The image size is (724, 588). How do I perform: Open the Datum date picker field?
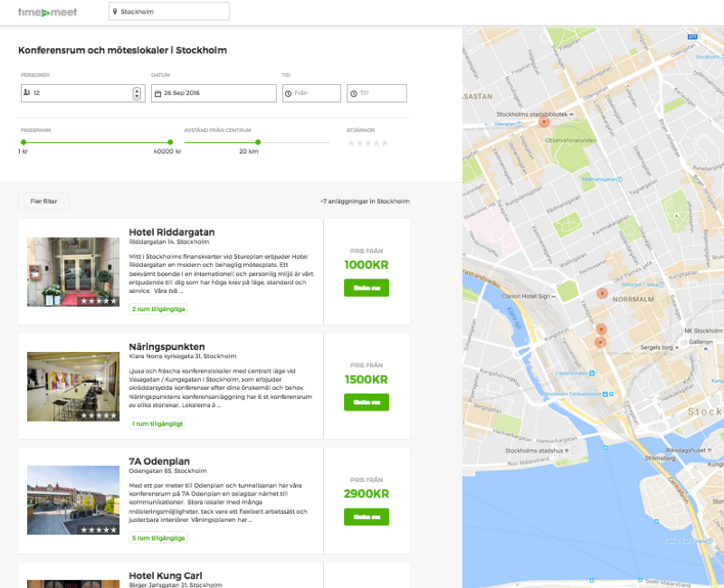tap(214, 93)
